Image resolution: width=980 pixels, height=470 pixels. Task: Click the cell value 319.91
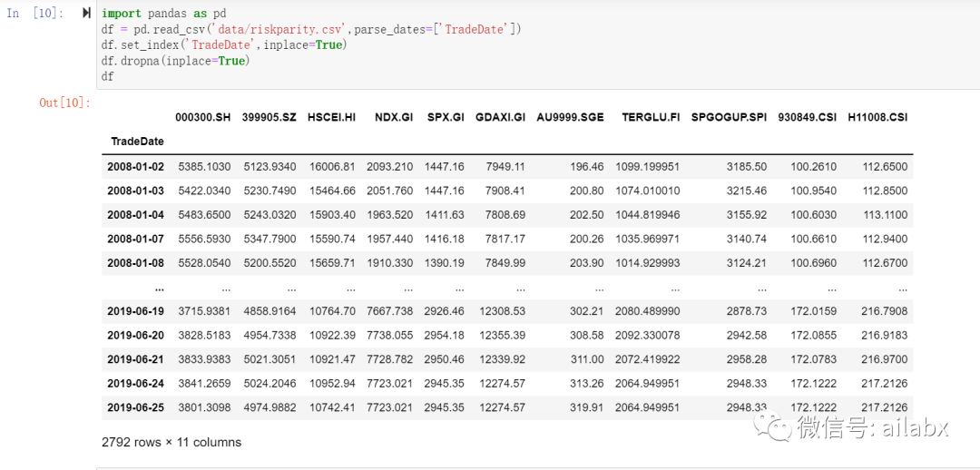coord(587,406)
